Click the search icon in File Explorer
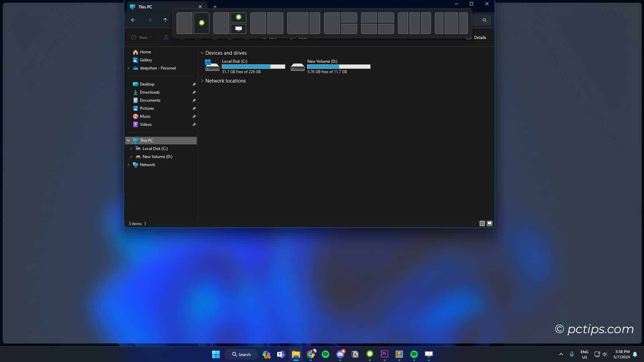Viewport: 644px width, 362px height. 484,20
